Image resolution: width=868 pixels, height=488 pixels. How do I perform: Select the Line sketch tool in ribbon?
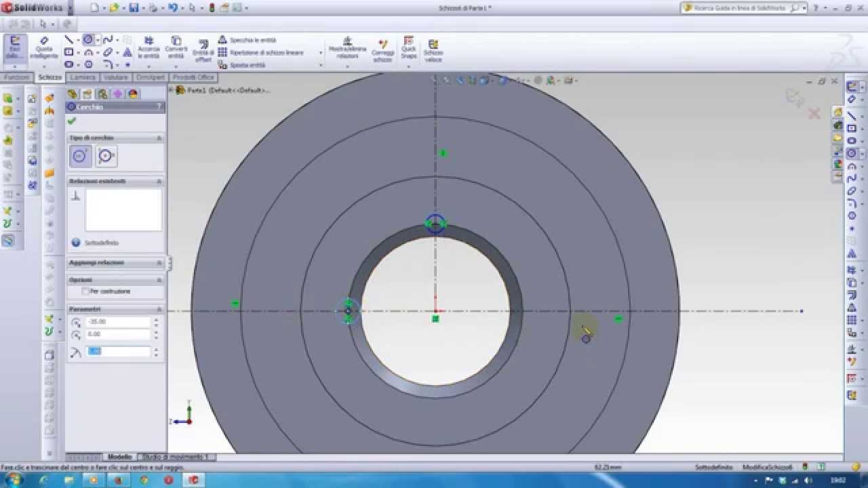(68, 40)
